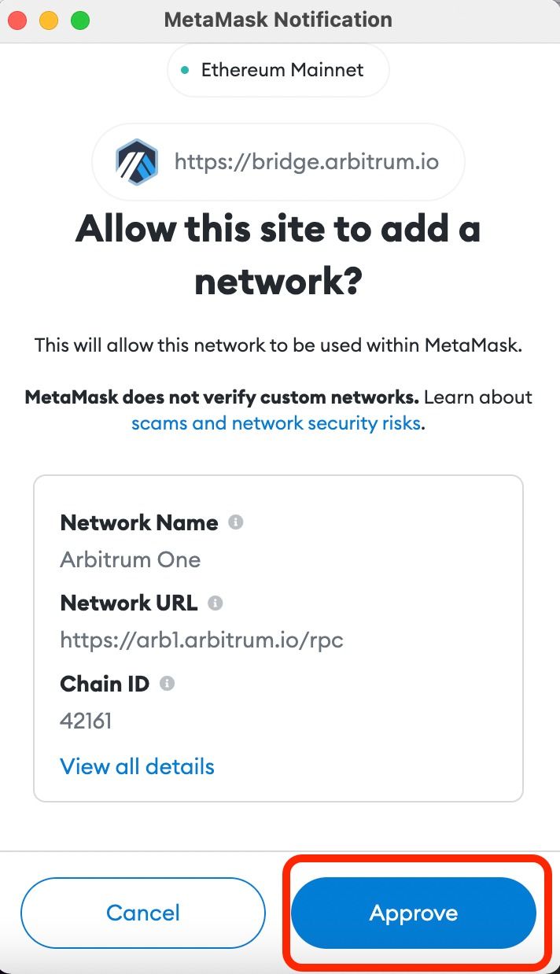Click the Chain ID info icon
560x974 pixels.
click(x=167, y=684)
